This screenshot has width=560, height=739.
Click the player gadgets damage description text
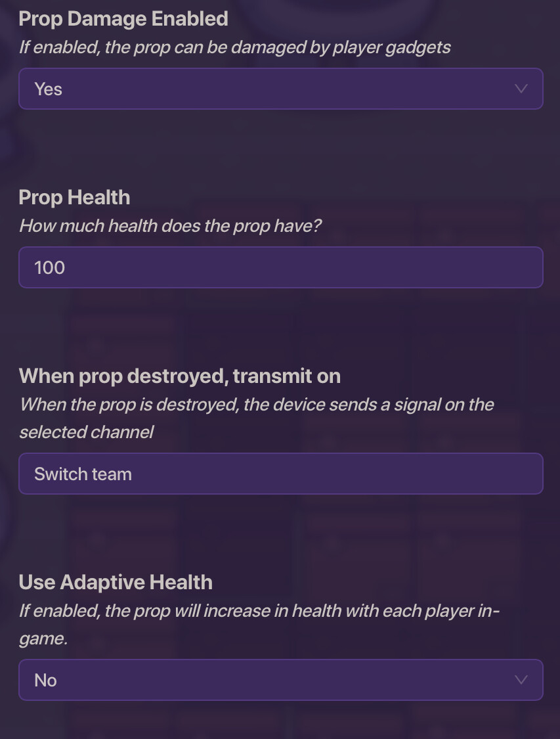234,47
